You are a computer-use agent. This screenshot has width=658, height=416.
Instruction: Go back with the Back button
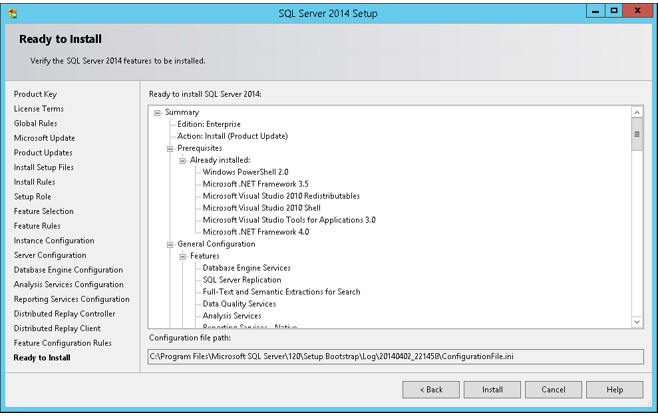(x=431, y=390)
